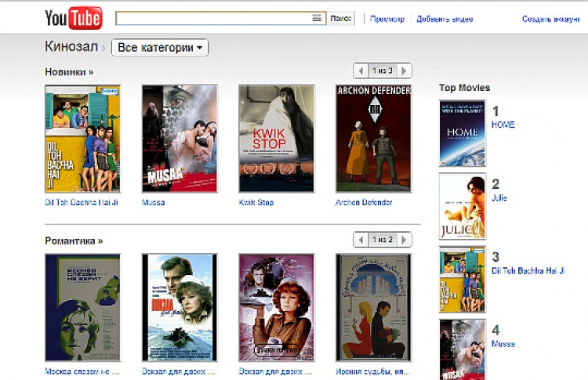Click the HOME title link in Top Movies
This screenshot has height=380, width=588.
503,125
